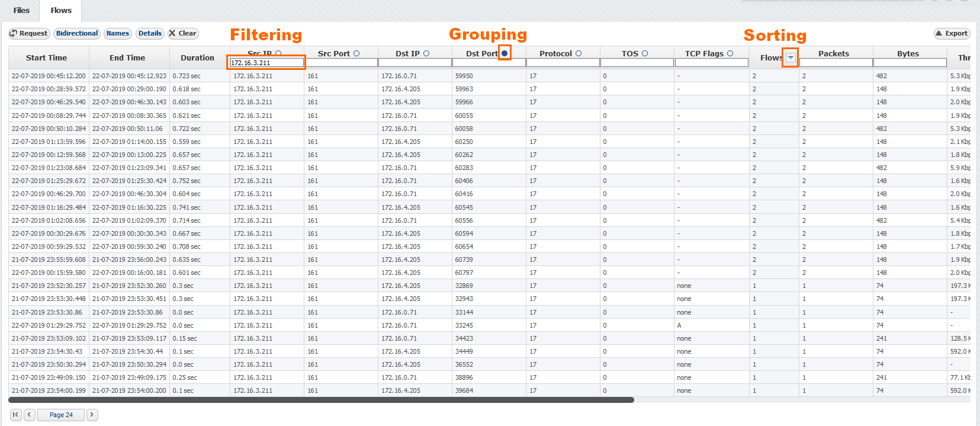Screen dimensions: 980x426
Task: Click the horizontal scrollbar below the table
Action: click(x=321, y=400)
